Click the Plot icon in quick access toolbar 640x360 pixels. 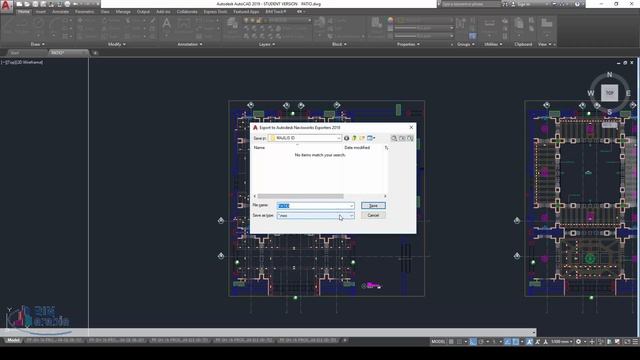click(67, 4)
